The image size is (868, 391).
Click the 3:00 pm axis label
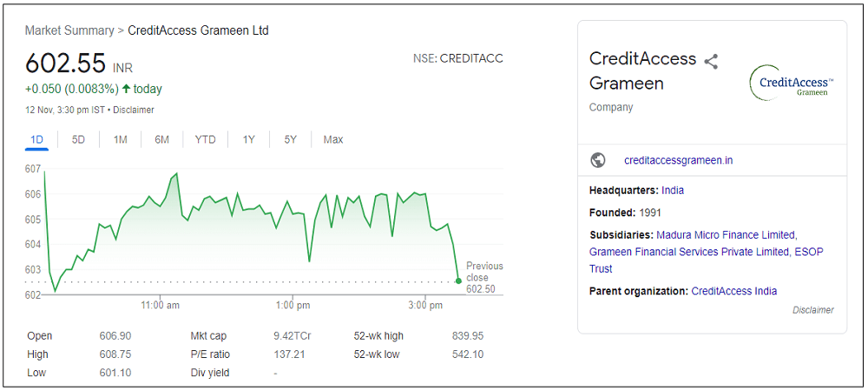(x=426, y=305)
